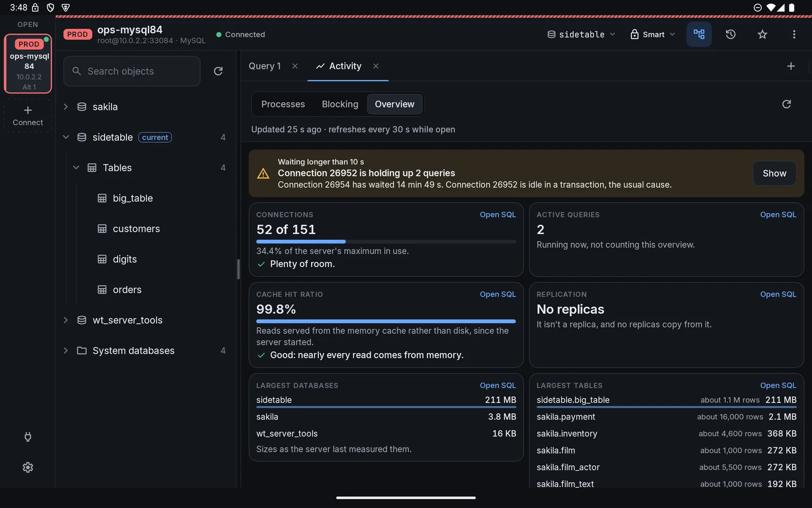Collapse the sidetable database node
Viewport: 812px width, 508px height.
coord(65,137)
